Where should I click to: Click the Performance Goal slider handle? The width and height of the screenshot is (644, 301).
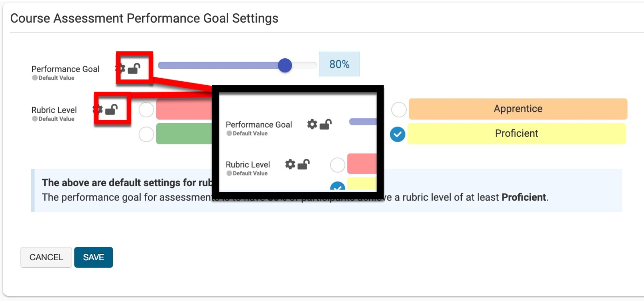(x=285, y=65)
